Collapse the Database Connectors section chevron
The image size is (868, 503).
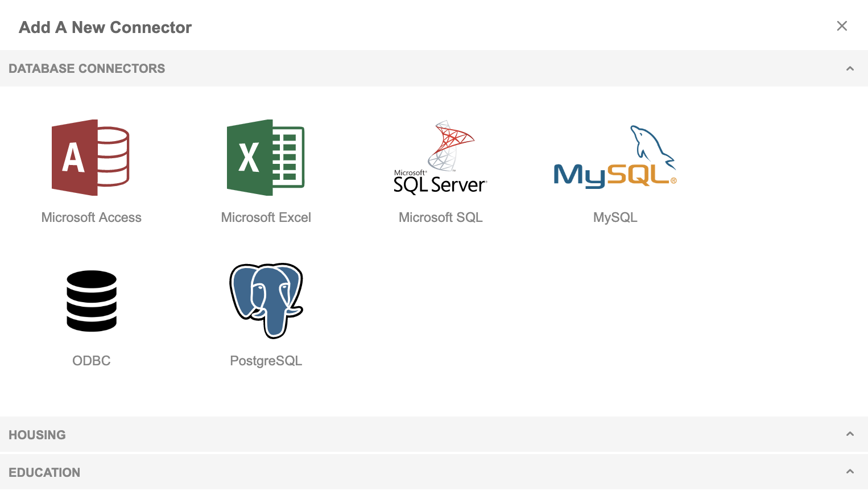pos(850,69)
